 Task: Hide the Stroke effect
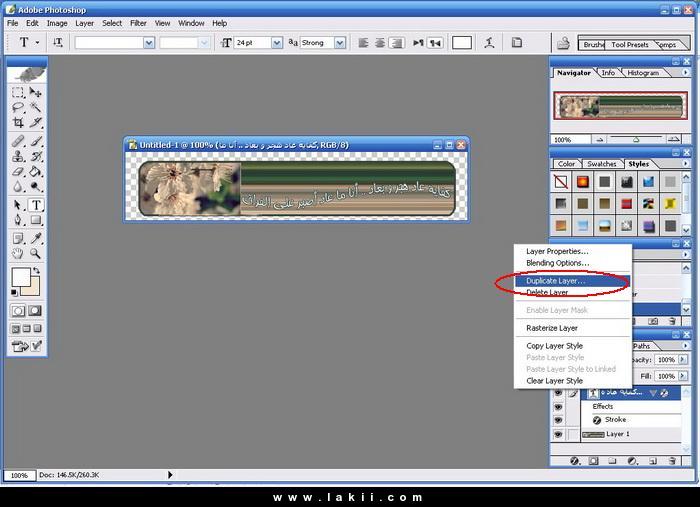pyautogui.click(x=558, y=420)
